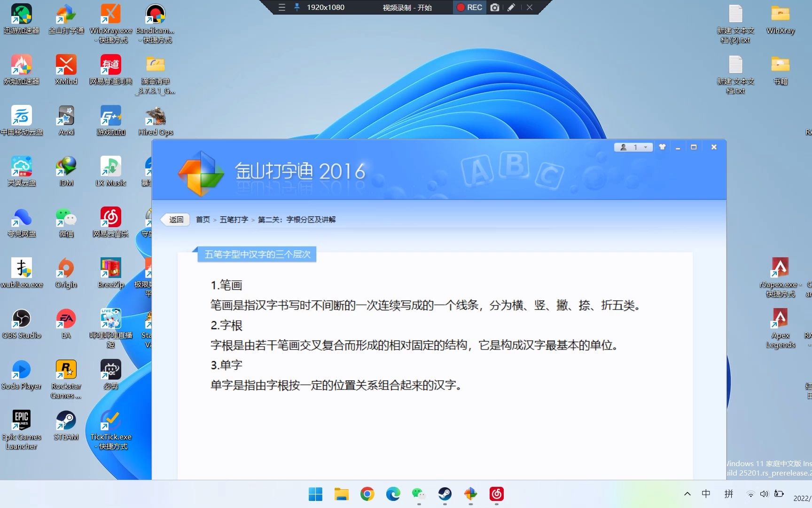This screenshot has height=508, width=812.
Task: Close the recorder toolbar
Action: [530, 8]
